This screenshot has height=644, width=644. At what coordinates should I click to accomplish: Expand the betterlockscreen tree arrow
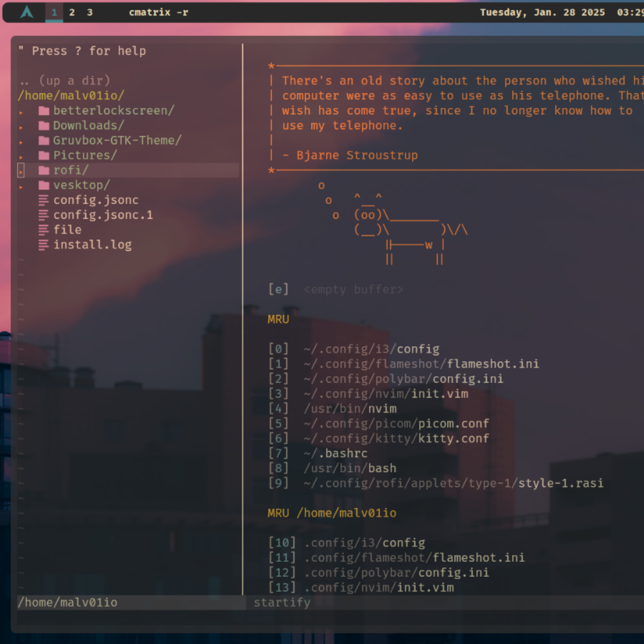click(x=21, y=112)
